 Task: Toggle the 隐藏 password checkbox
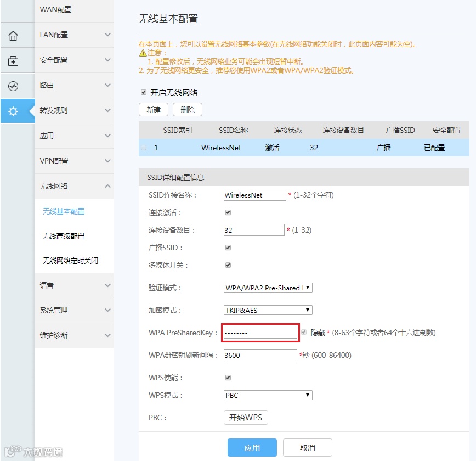pos(304,332)
